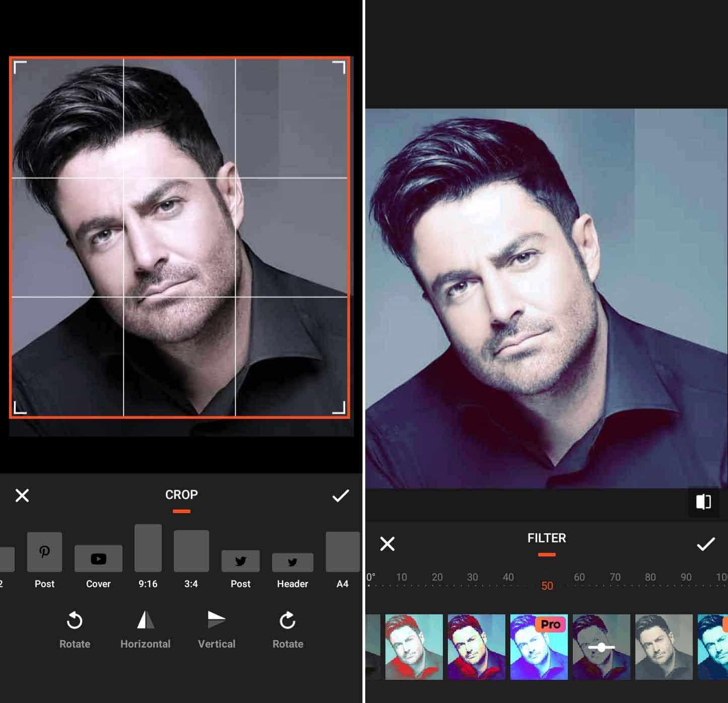Viewport: 728px width, 703px height.
Task: Open the CROP tab title
Action: coord(181,495)
